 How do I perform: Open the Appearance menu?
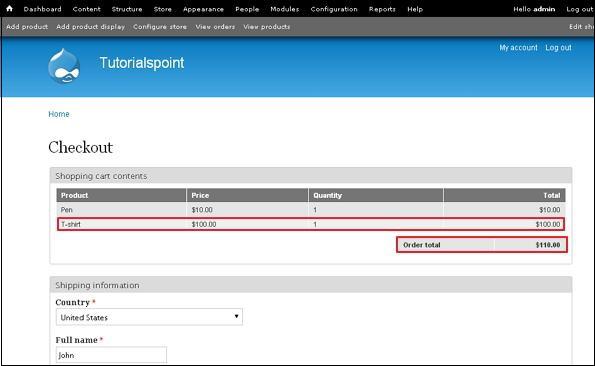(203, 9)
